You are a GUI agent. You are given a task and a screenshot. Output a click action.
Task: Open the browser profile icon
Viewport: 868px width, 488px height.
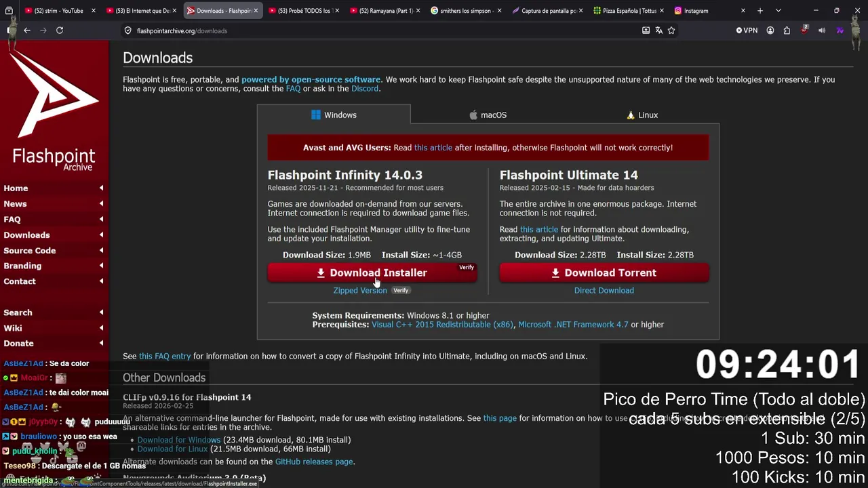(x=770, y=30)
